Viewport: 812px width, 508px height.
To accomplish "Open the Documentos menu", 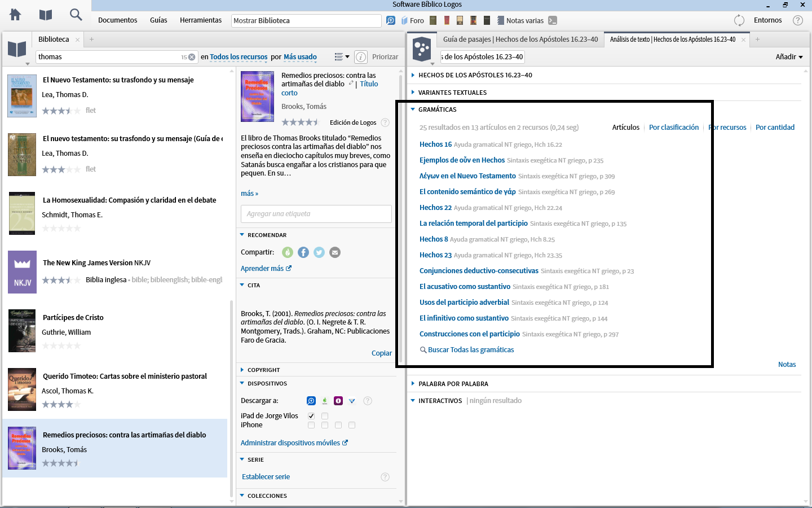I will point(118,20).
